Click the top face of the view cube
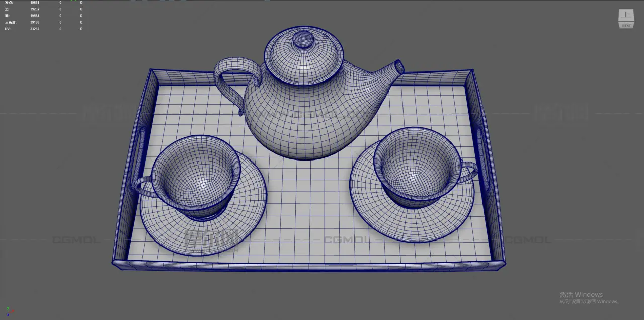 coord(626,15)
